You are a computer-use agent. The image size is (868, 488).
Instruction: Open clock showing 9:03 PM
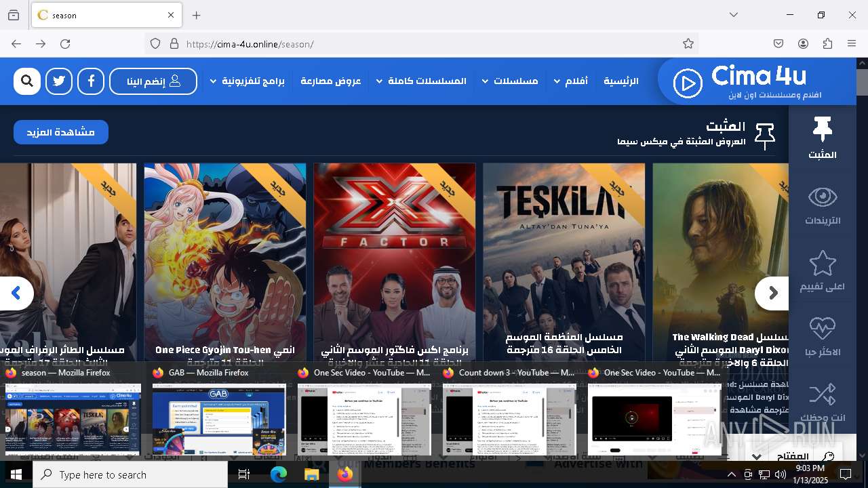810,474
